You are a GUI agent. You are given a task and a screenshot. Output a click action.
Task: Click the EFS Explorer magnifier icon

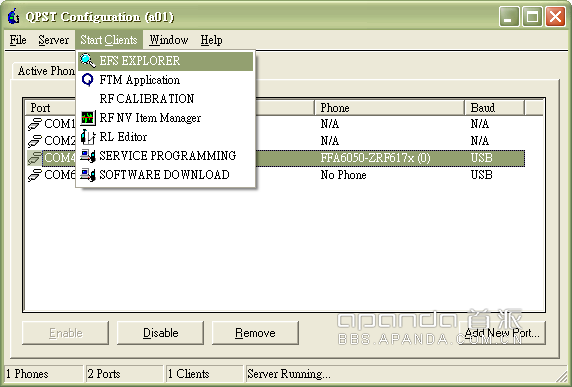point(88,61)
